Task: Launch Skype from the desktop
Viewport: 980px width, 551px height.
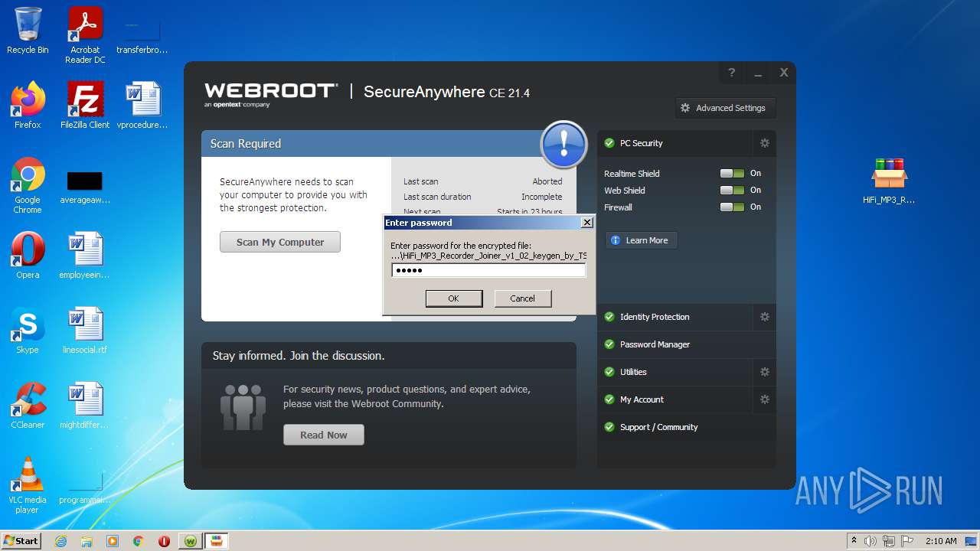Action: 28,331
